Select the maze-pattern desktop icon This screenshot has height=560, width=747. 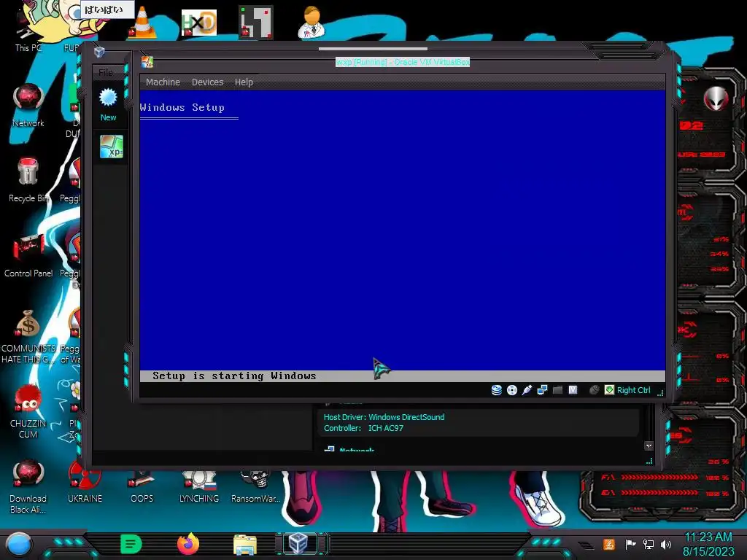256,22
